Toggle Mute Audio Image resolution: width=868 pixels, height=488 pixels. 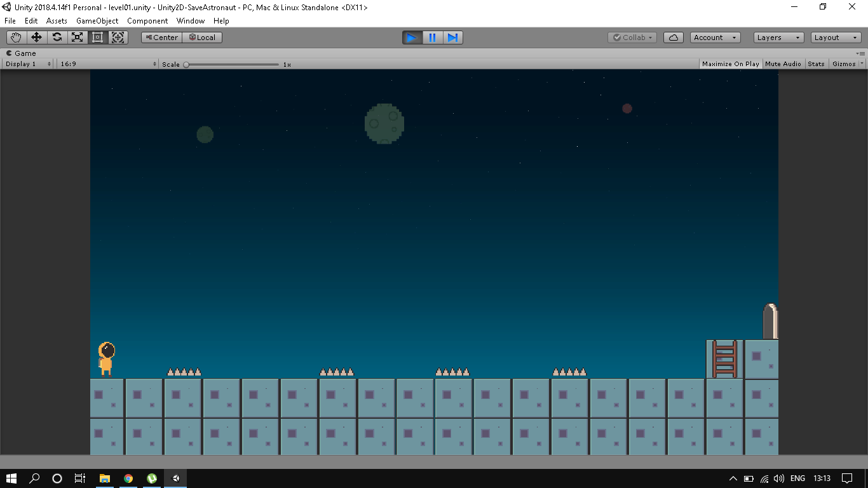click(783, 64)
